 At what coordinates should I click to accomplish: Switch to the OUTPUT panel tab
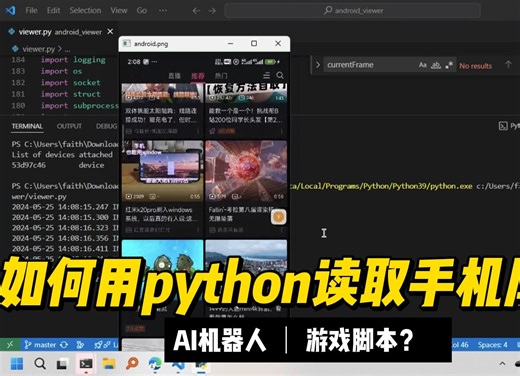click(69, 126)
